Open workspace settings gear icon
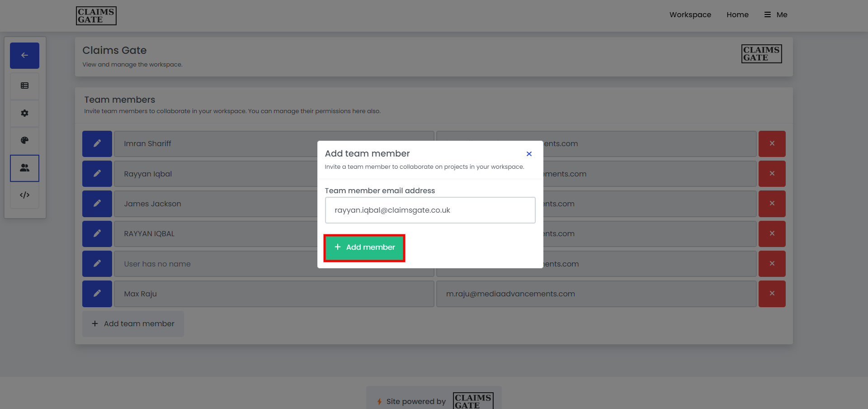 point(24,113)
